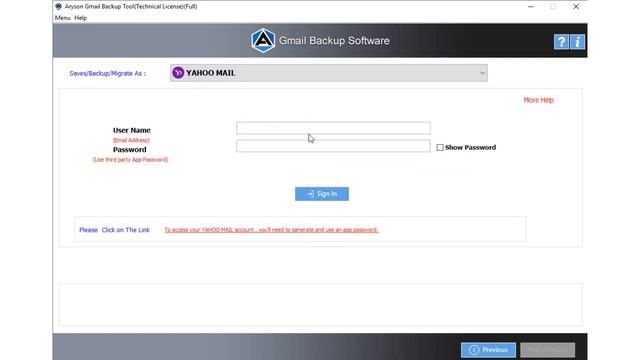Click the 'Saves/Backup/Migrate As :' label
This screenshot has width=640, height=360.
107,73
